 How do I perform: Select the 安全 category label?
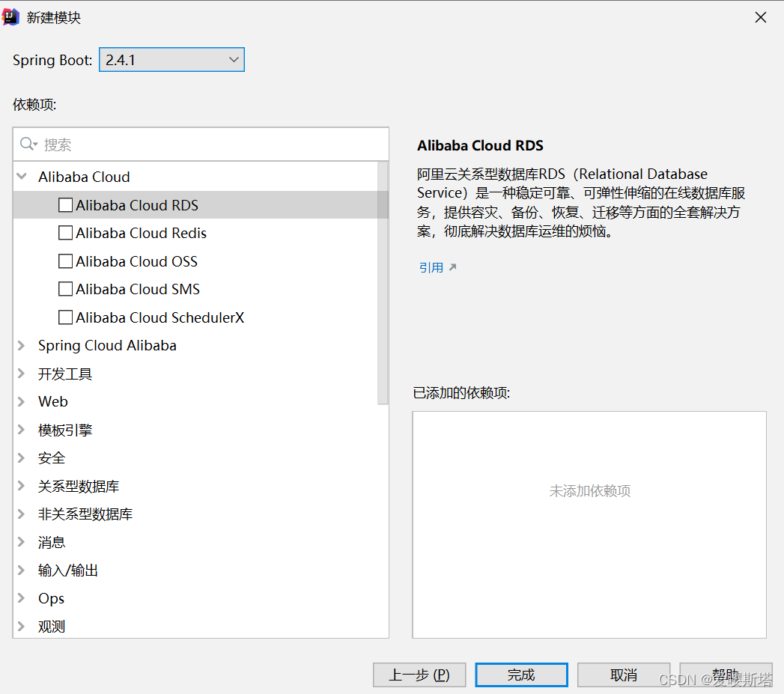[52, 458]
